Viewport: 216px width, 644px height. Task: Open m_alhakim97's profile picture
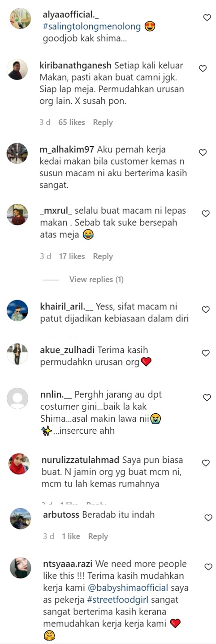coord(17,154)
